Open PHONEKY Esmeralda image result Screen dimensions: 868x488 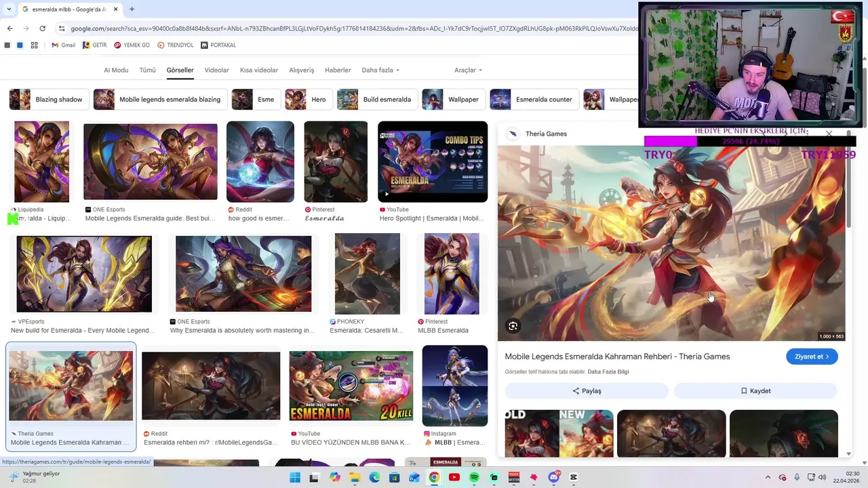[367, 274]
